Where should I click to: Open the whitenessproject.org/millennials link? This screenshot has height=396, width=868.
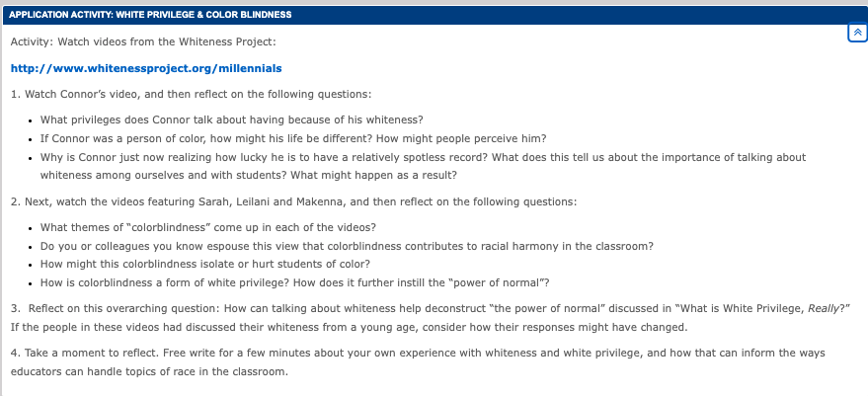tap(146, 68)
